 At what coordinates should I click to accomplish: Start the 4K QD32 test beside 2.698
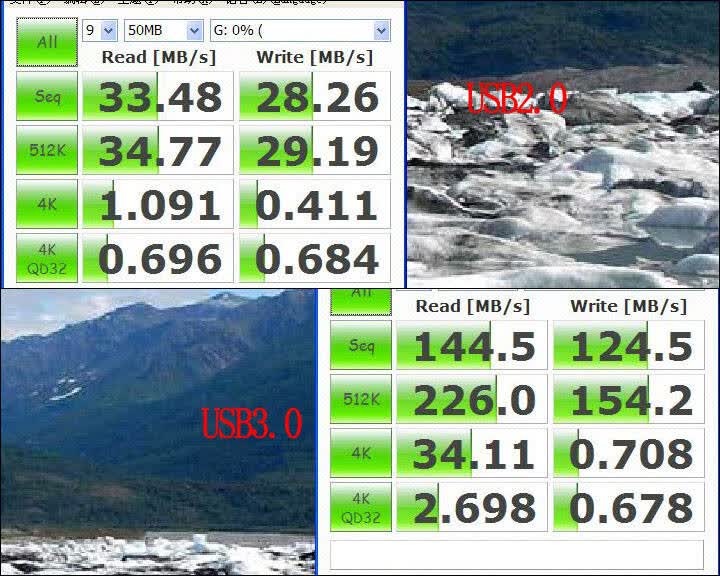click(x=361, y=507)
